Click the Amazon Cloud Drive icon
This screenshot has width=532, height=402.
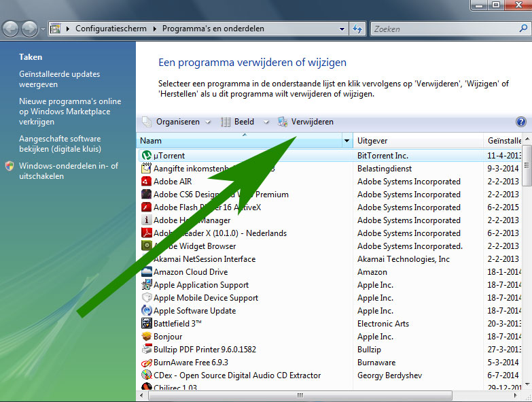(x=146, y=271)
